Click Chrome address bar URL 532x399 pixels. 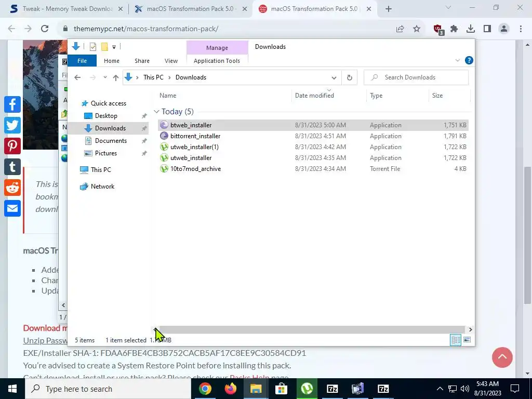[146, 29]
